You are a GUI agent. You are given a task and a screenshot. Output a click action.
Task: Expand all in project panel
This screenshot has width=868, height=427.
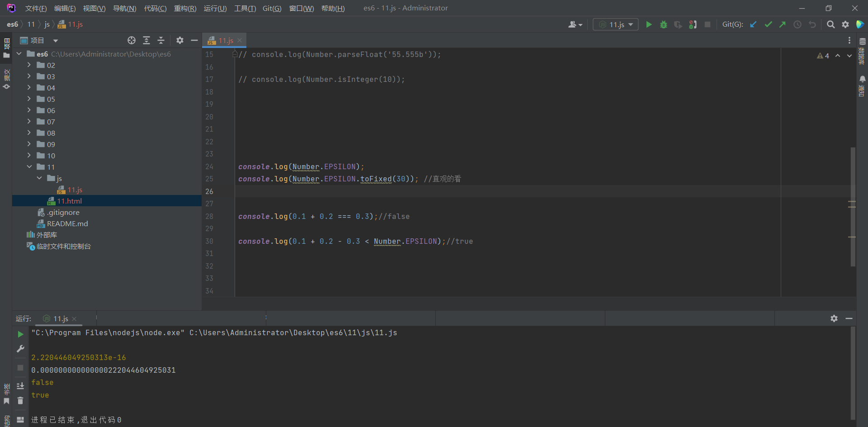pyautogui.click(x=146, y=40)
